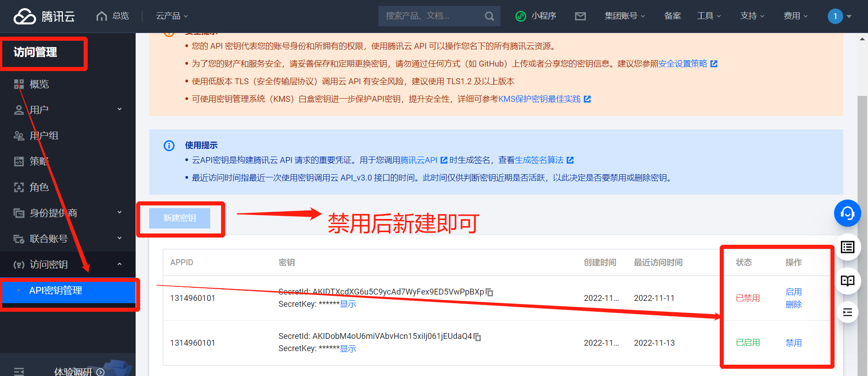Click the floating collapse toolbar icon
Image resolution: width=868 pixels, height=376 pixels.
click(847, 312)
